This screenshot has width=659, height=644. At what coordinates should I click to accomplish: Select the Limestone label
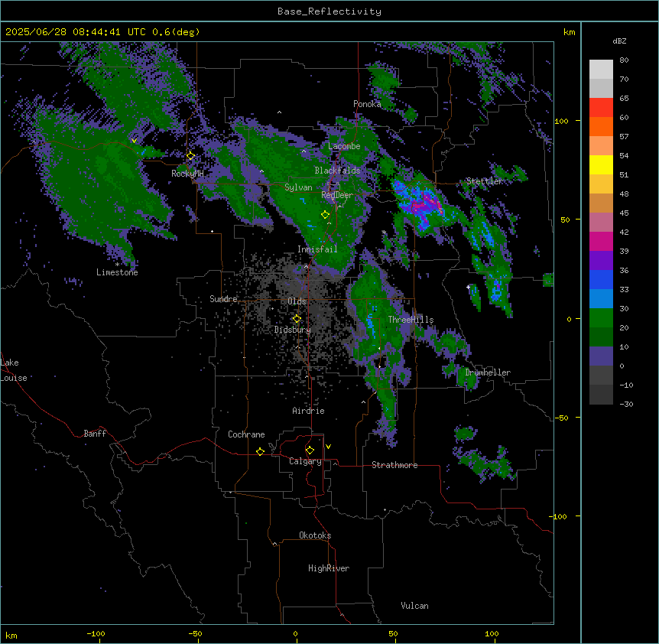coord(117,272)
